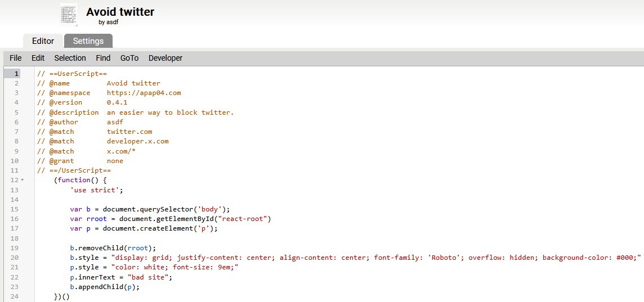The width and height of the screenshot is (644, 302).
Task: Click the @match value x.com/*
Action: pos(121,151)
